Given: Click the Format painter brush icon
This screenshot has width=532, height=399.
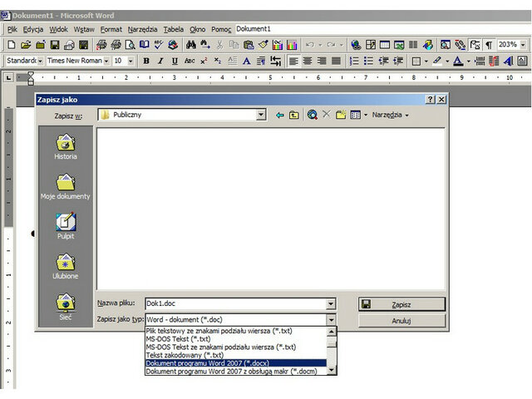Looking at the screenshot, I should (x=263, y=44).
